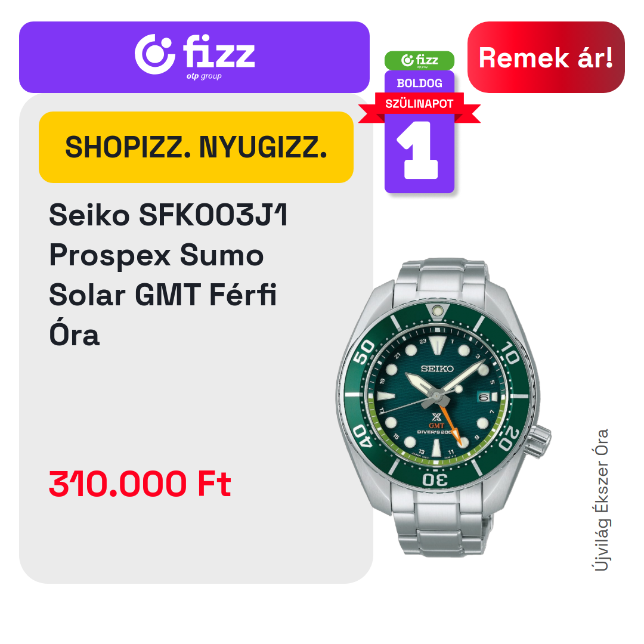The width and height of the screenshot is (644, 644).
Task: Click the Boldog label on purple badge
Action: point(419,83)
